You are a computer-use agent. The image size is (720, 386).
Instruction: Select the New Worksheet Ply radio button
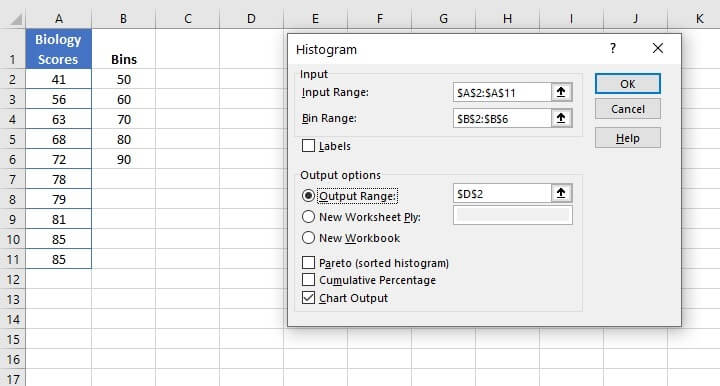point(309,217)
